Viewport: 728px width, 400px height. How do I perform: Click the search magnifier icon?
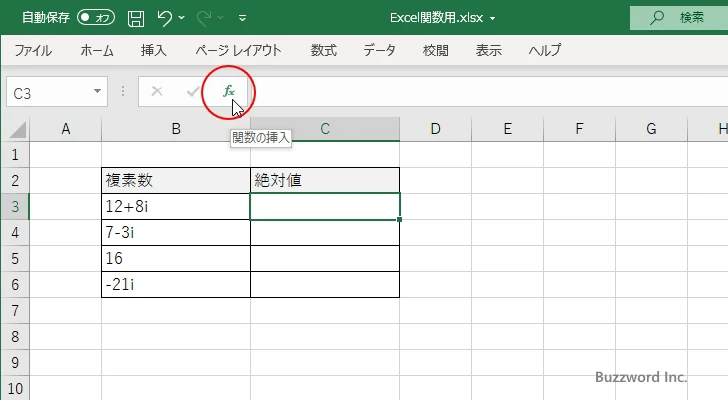click(x=656, y=18)
